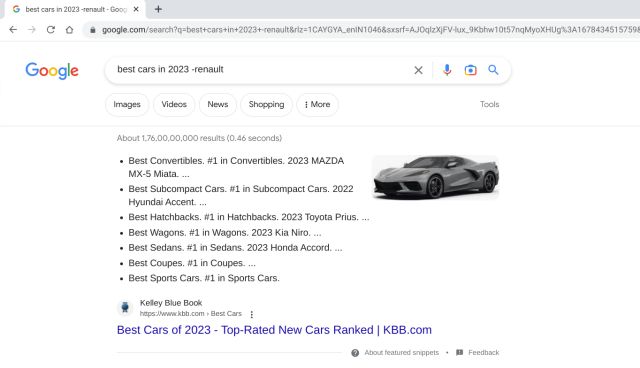Click 'Best Subcompact Cars' snippet line

coord(241,195)
